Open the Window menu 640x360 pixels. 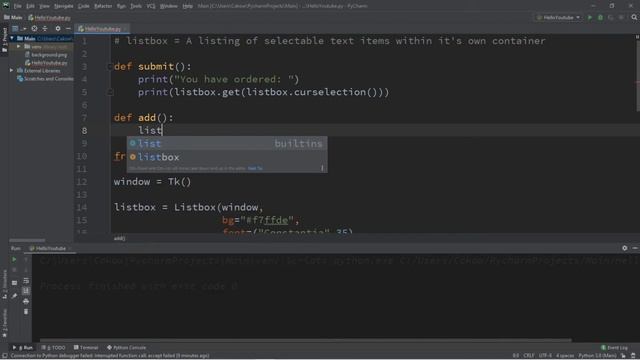pos(169,6)
